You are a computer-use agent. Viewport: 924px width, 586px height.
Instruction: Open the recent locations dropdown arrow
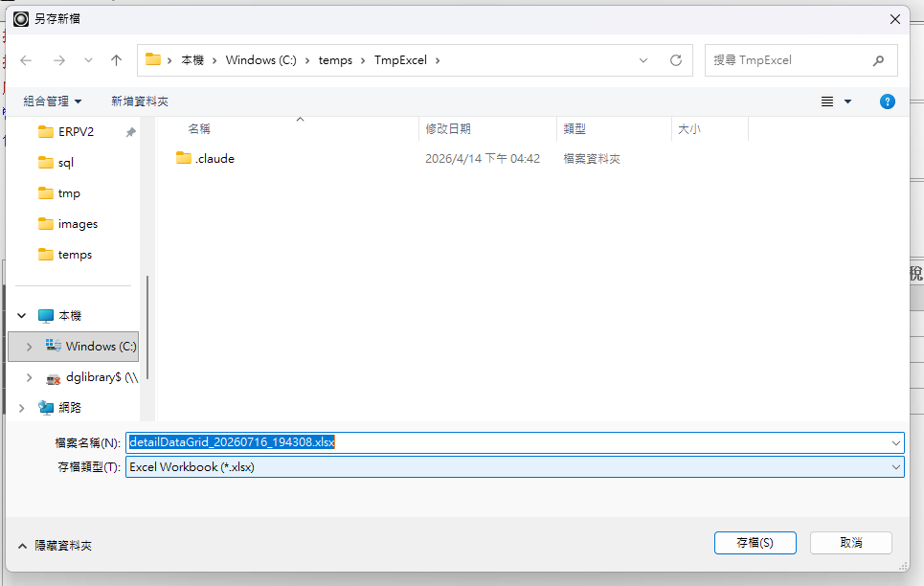(x=88, y=60)
